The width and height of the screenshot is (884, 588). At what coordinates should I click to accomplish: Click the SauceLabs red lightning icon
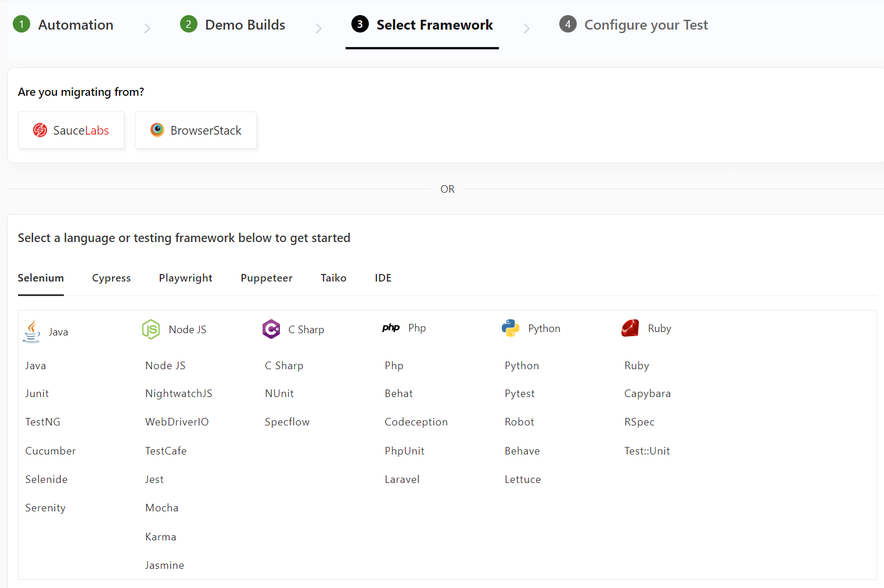click(40, 130)
